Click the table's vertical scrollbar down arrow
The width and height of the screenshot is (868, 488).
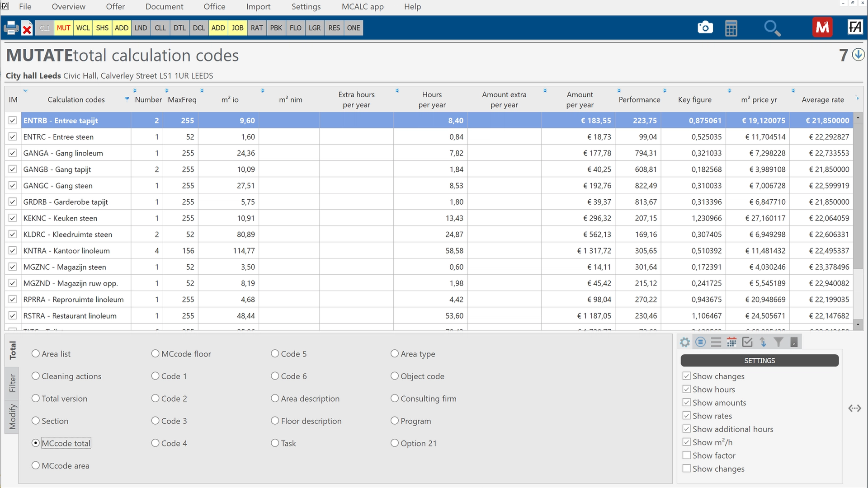[x=858, y=324]
